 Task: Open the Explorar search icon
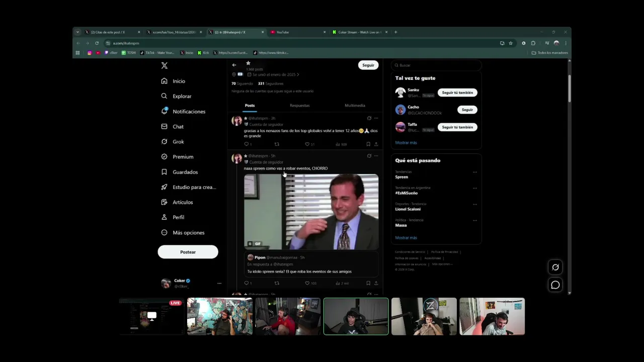pos(164,96)
